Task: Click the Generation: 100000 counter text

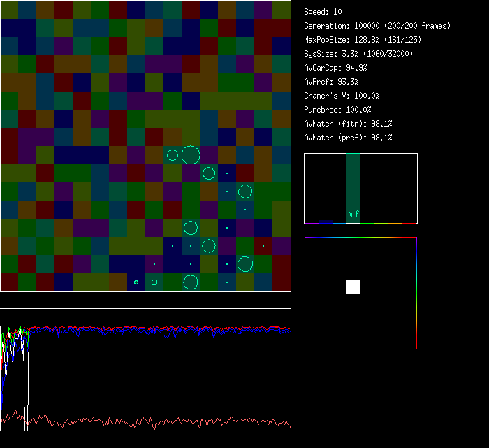Action: coord(377,26)
